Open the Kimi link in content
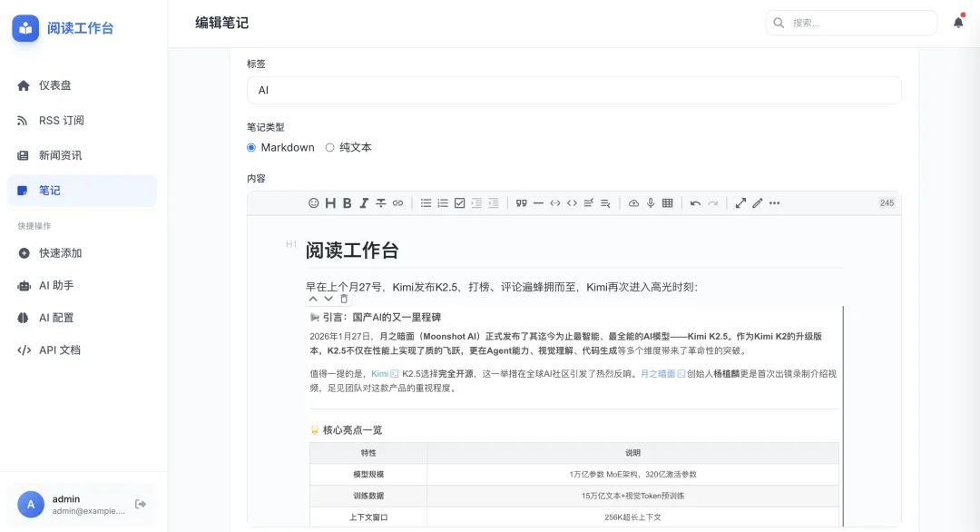 tap(380, 374)
